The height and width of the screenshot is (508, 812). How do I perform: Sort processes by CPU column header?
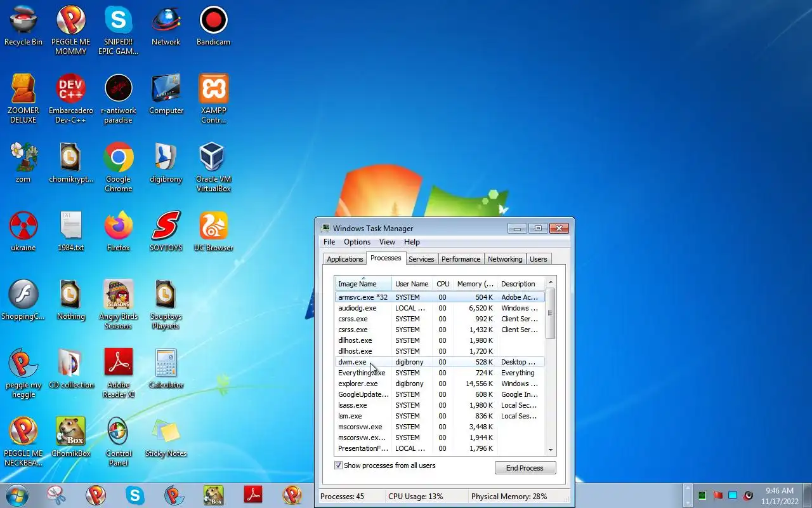(443, 284)
